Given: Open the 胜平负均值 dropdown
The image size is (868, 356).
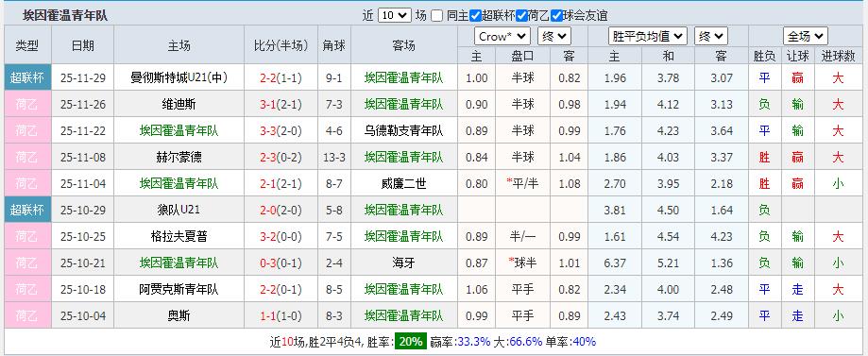Looking at the screenshot, I should [648, 37].
